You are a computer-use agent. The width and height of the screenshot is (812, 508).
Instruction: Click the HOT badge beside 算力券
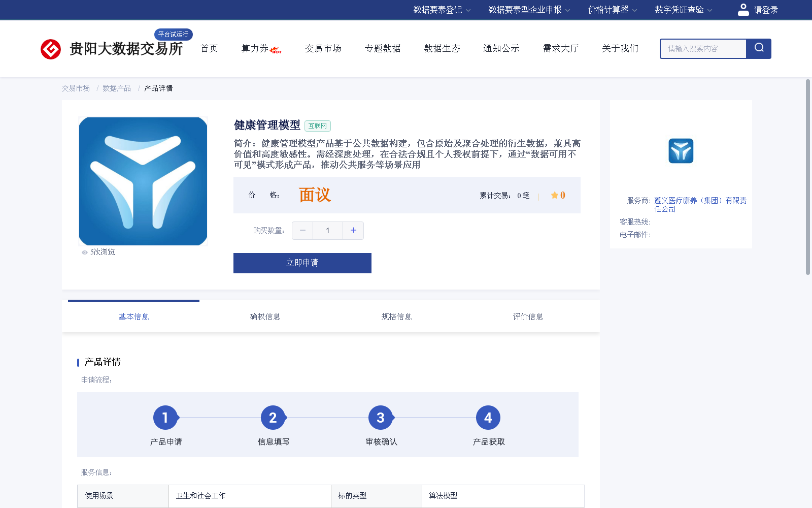click(276, 50)
